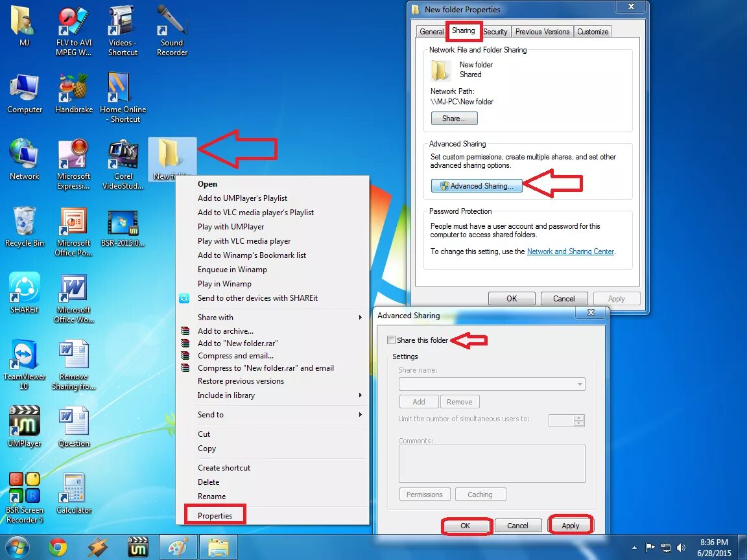Image resolution: width=747 pixels, height=560 pixels.
Task: Open UMPlayer from the taskbar
Action: pyautogui.click(x=138, y=548)
